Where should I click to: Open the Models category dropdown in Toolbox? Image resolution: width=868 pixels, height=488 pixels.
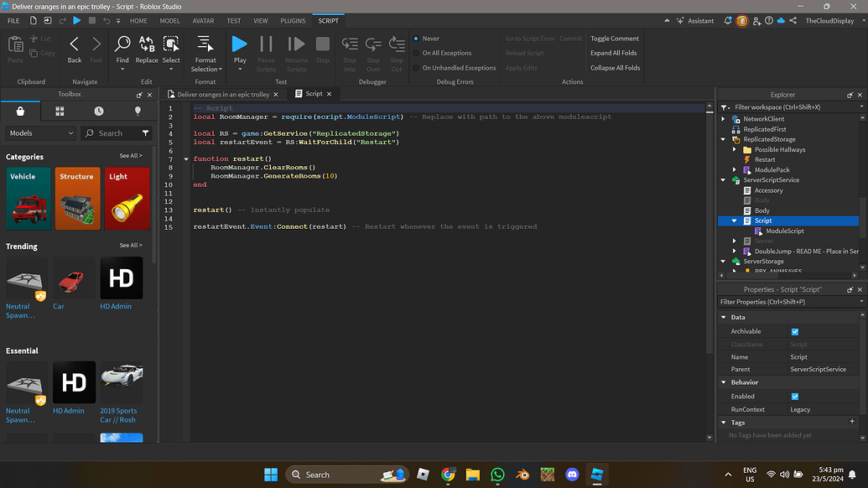tap(40, 133)
